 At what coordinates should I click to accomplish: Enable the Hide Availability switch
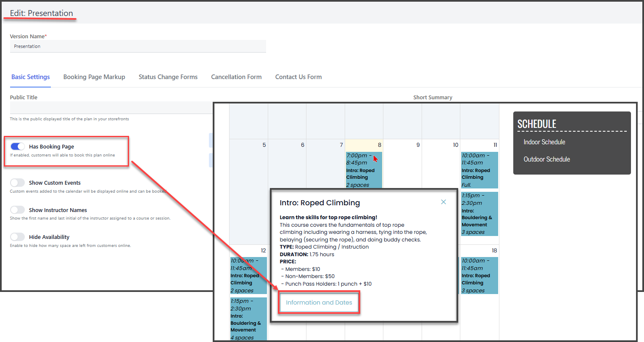[x=18, y=237]
